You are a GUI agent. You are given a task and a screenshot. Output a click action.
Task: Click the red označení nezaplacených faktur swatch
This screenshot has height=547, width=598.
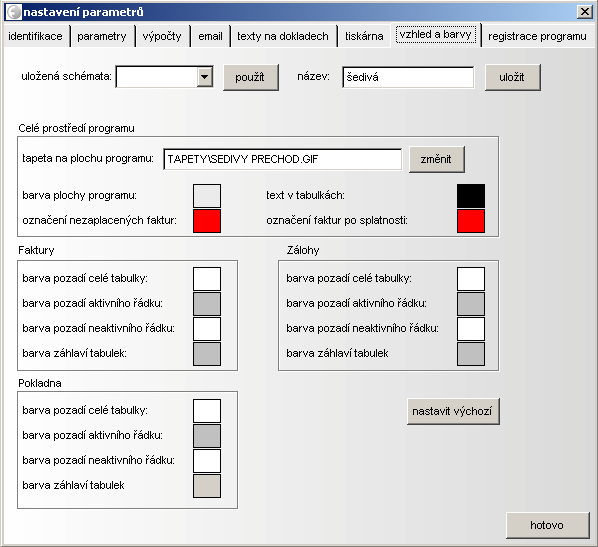pyautogui.click(x=207, y=221)
